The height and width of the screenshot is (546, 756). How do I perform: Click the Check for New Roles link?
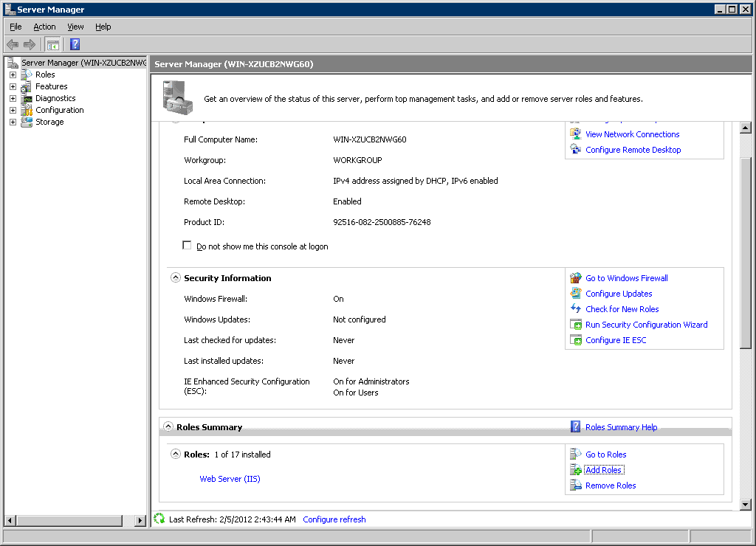click(622, 309)
